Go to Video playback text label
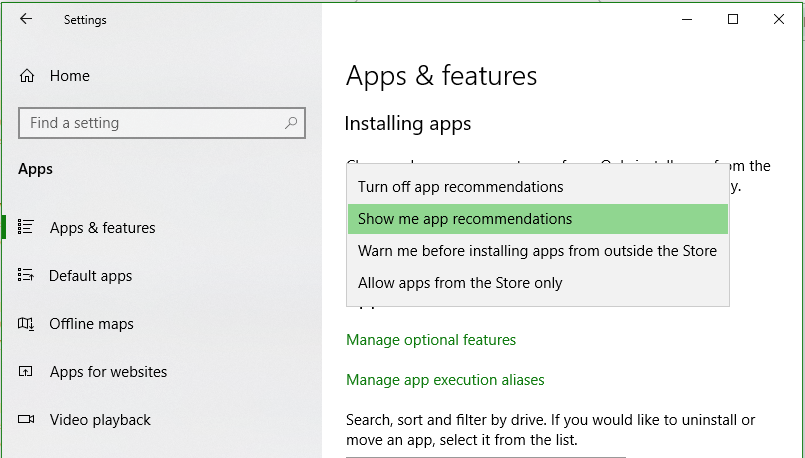This screenshot has height=458, width=805. pyautogui.click(x=100, y=420)
